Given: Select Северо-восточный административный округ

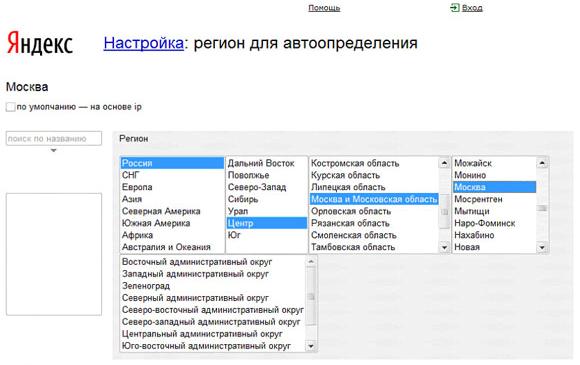Looking at the screenshot, I should point(213,310).
